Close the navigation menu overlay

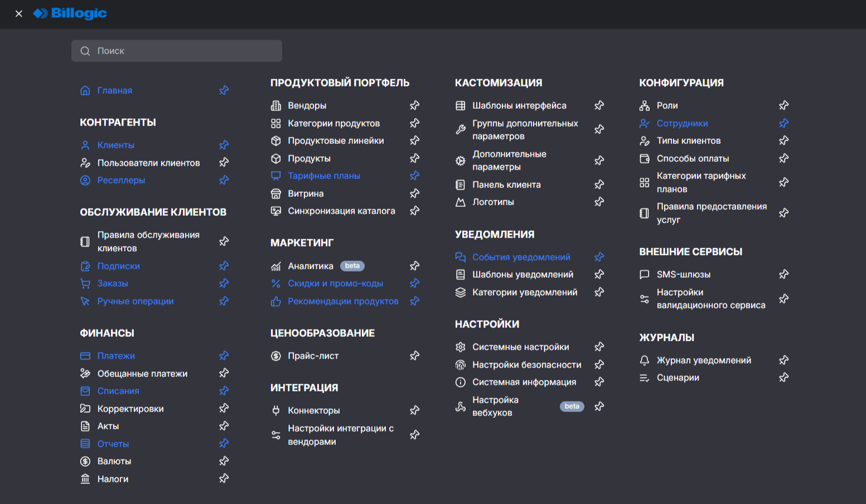pos(19,13)
